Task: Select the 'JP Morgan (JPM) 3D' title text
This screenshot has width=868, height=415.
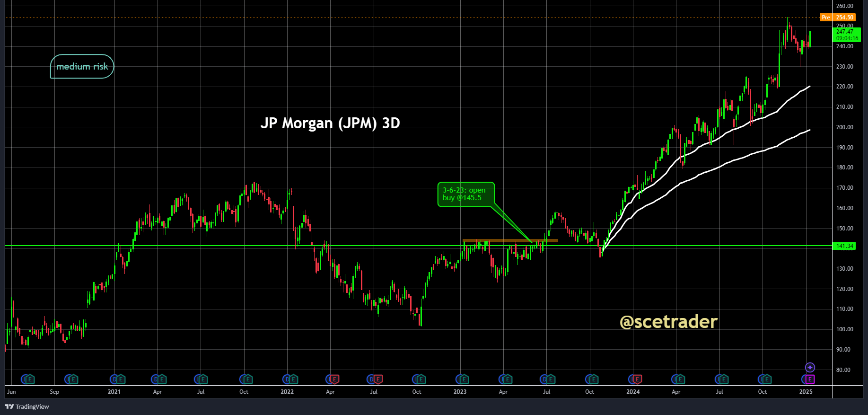Action: click(x=330, y=123)
